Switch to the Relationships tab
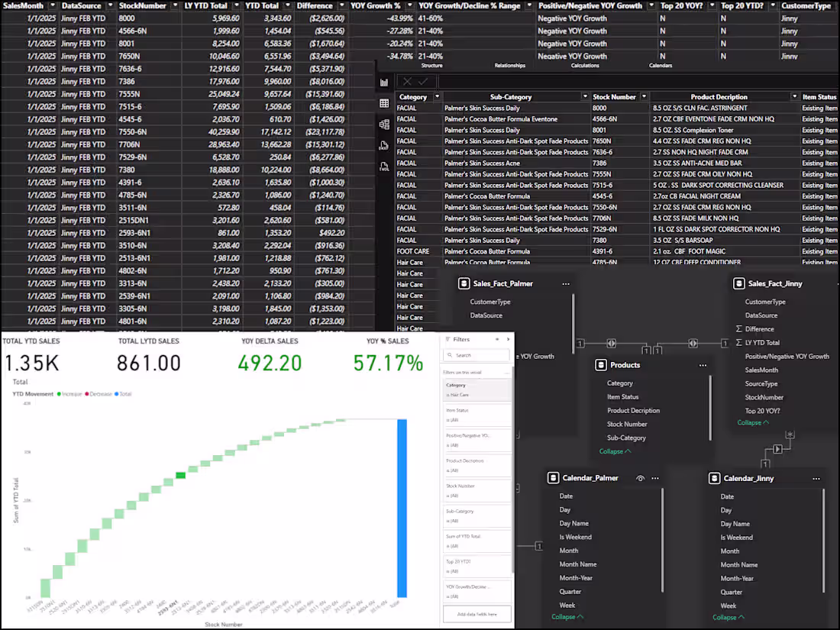The image size is (840, 630). point(509,66)
